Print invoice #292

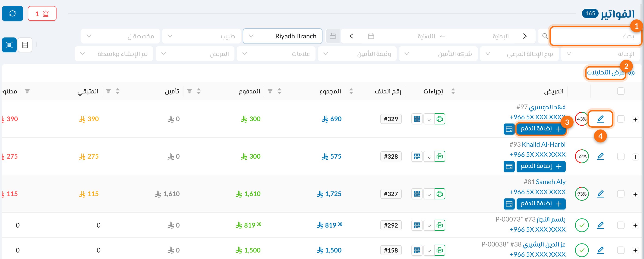[x=440, y=225]
